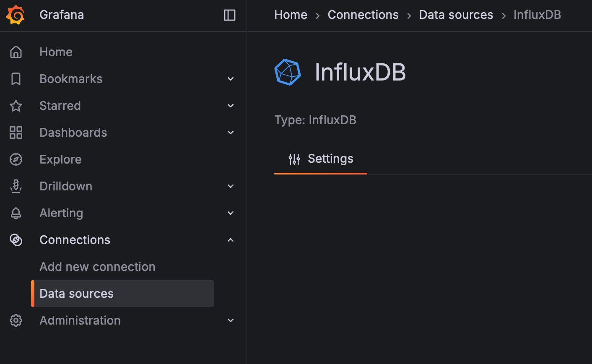Expand the Bookmarks section chevron
Screen dimensions: 592x364
tap(231, 79)
